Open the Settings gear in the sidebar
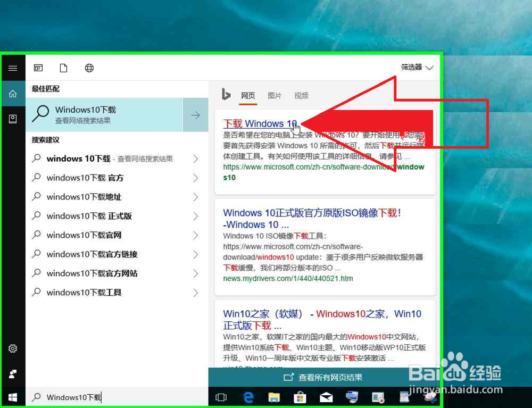 point(13,348)
